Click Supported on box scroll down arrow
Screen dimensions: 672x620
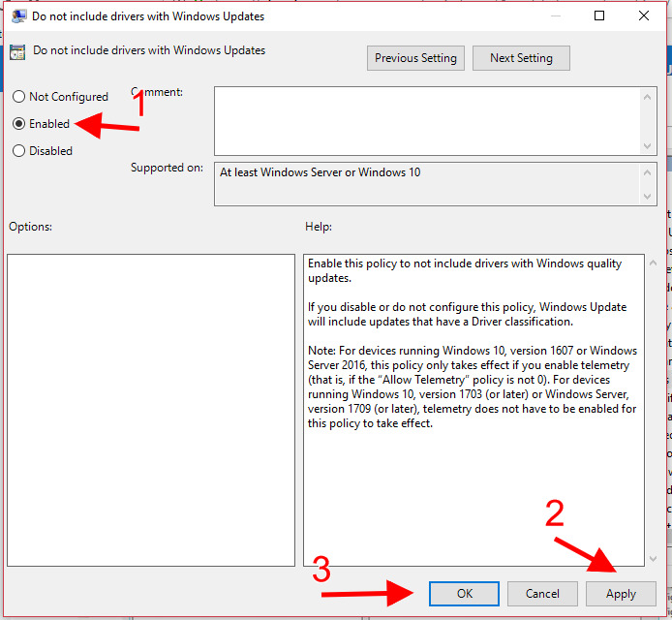point(647,197)
